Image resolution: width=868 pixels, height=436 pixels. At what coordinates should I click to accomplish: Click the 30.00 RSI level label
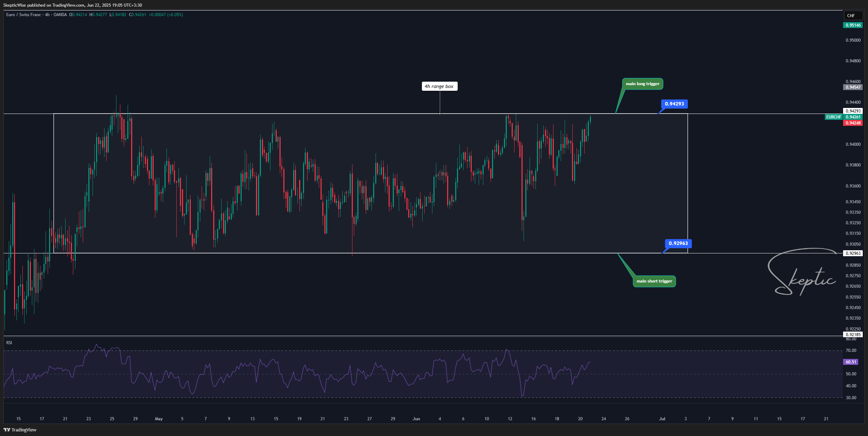point(851,398)
